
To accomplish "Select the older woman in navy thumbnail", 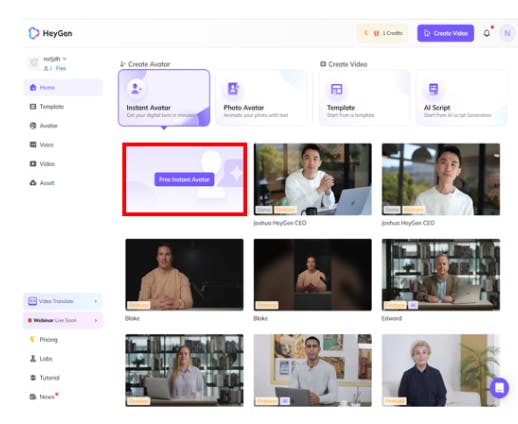I will tap(441, 370).
